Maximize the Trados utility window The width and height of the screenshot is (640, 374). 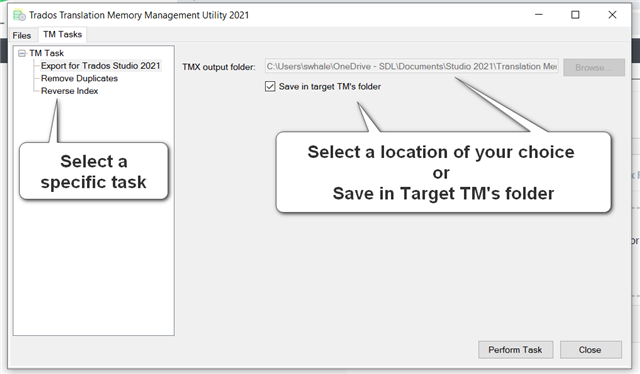tap(575, 15)
